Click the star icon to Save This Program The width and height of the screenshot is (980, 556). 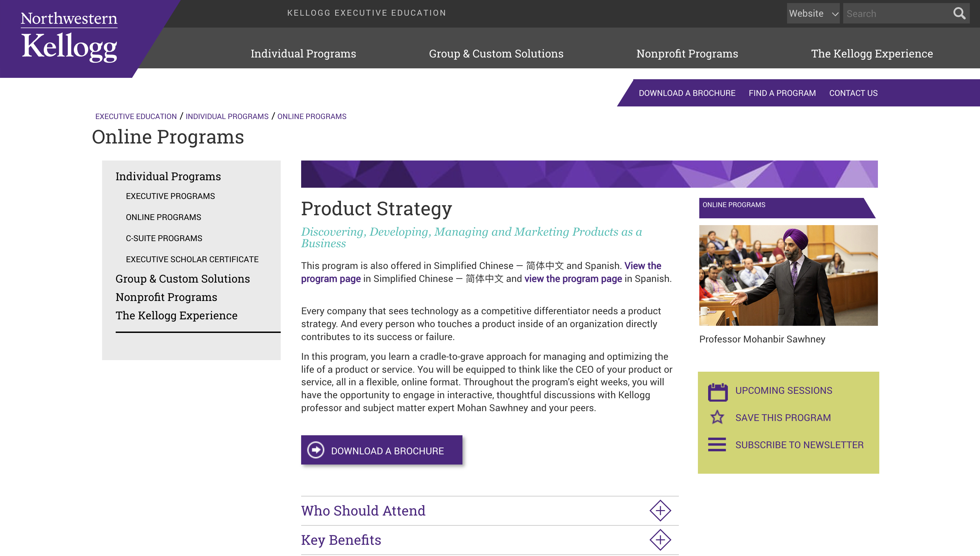(718, 418)
